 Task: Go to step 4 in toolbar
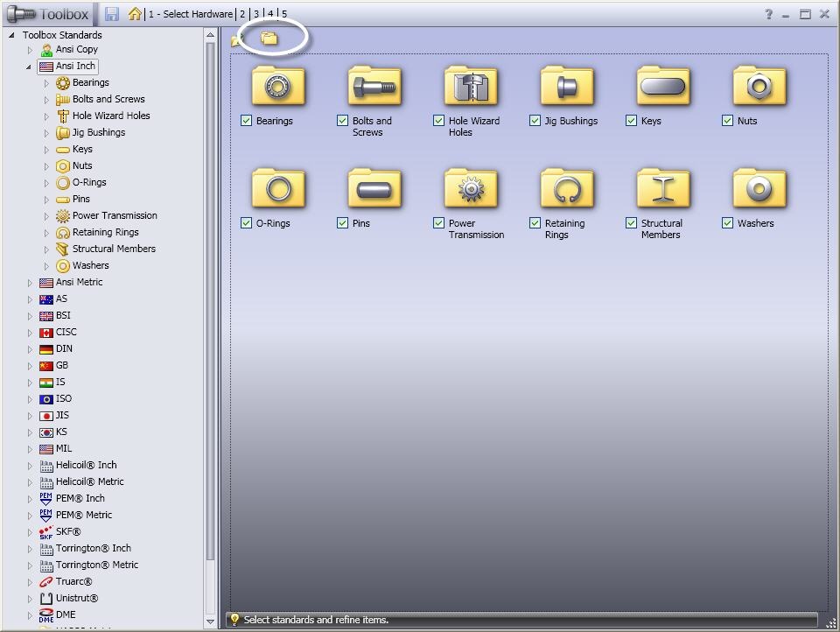pos(270,14)
